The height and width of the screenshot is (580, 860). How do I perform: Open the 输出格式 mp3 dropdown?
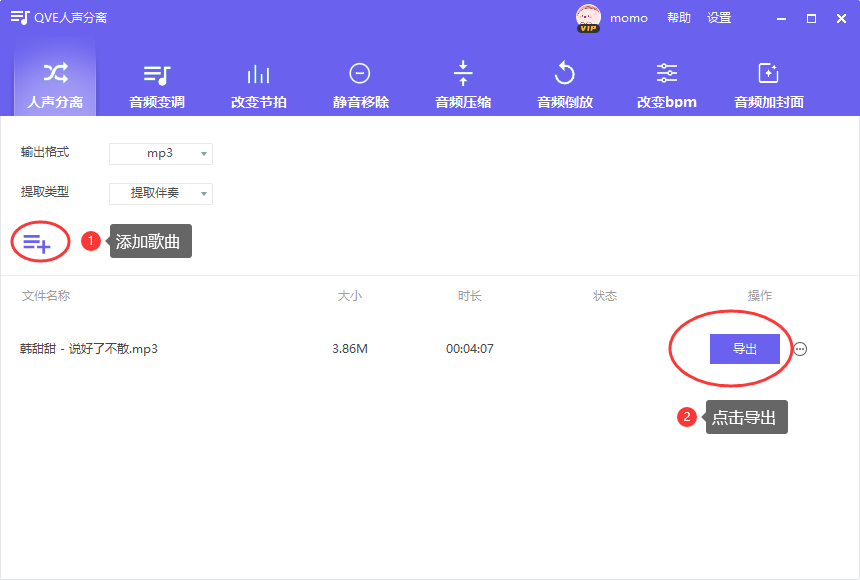160,153
